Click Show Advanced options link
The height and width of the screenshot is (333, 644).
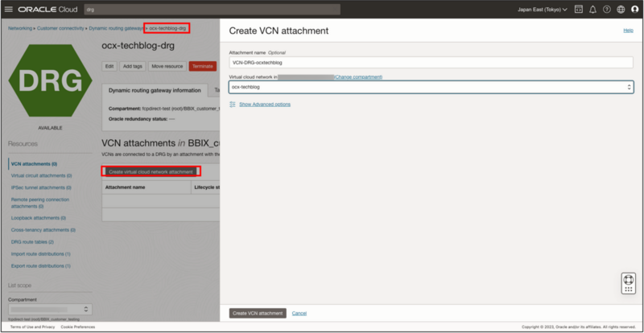[x=265, y=105]
